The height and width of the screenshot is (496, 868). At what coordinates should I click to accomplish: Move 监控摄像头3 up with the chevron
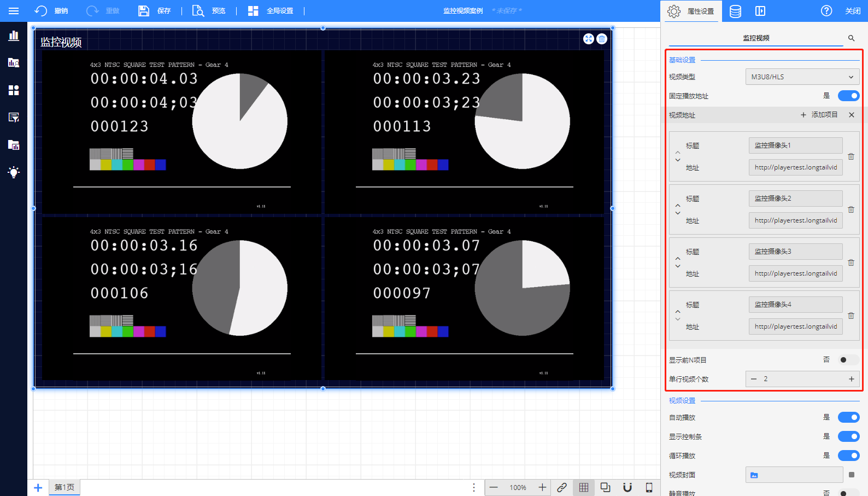click(x=678, y=258)
